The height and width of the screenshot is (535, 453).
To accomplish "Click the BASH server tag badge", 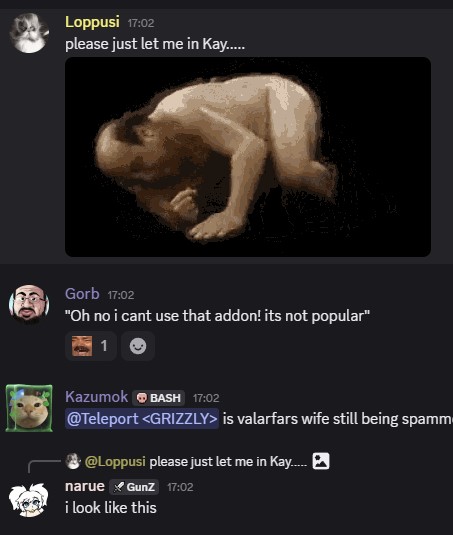I will pyautogui.click(x=159, y=398).
